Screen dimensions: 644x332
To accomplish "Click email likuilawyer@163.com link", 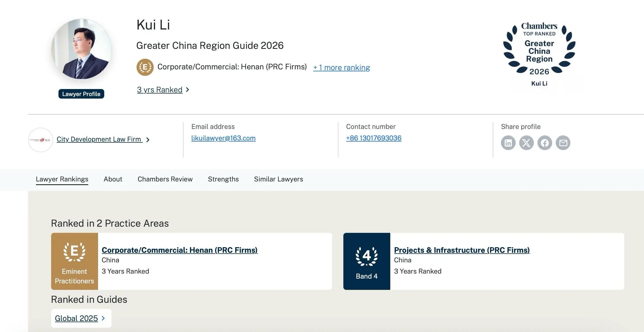I will pos(223,138).
